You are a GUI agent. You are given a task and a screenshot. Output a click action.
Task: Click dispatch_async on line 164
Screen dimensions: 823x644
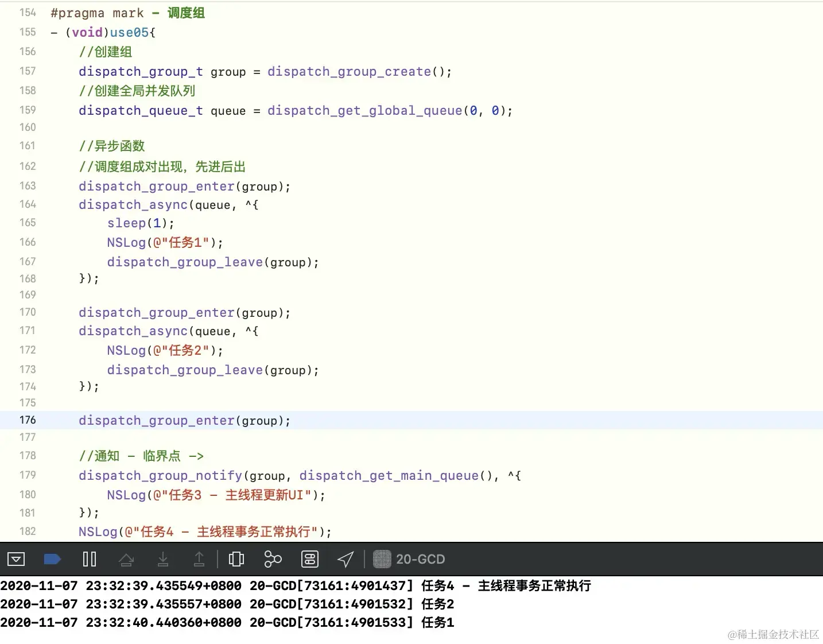(x=133, y=205)
